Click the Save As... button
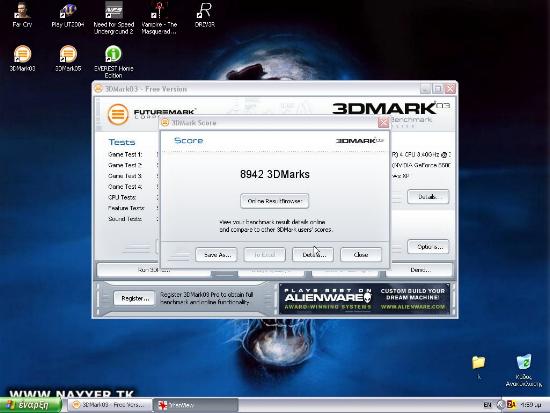Screen dimensions: 550x413 [216, 255]
